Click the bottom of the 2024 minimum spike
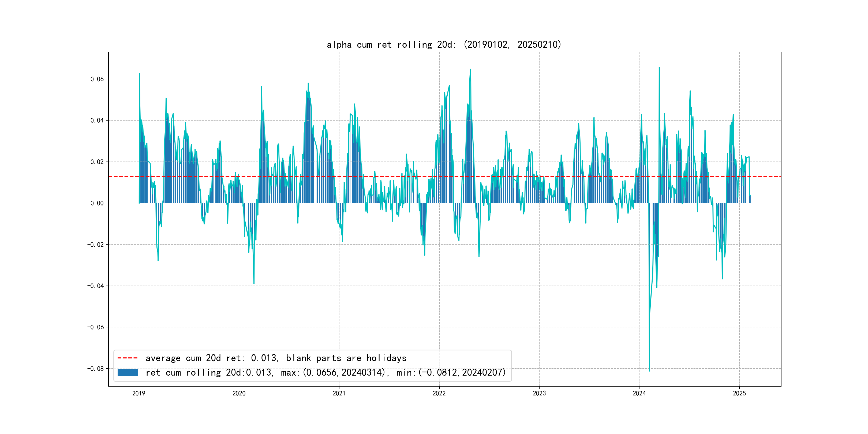Viewport: 868px width, 434px height. (649, 370)
